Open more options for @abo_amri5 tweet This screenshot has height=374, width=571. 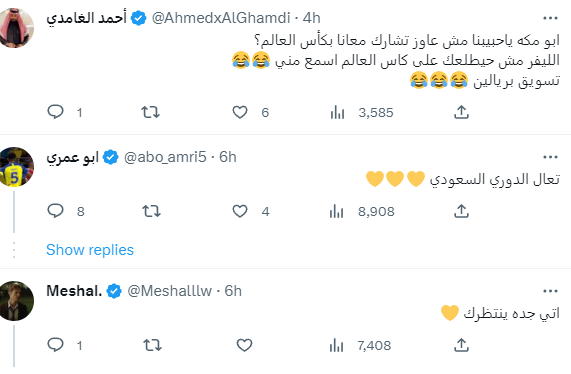550,157
